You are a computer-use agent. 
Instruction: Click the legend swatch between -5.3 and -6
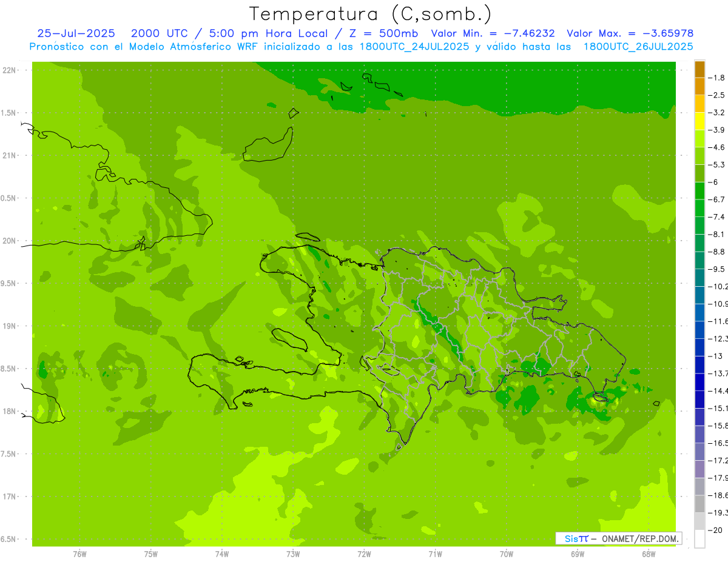[699, 173]
